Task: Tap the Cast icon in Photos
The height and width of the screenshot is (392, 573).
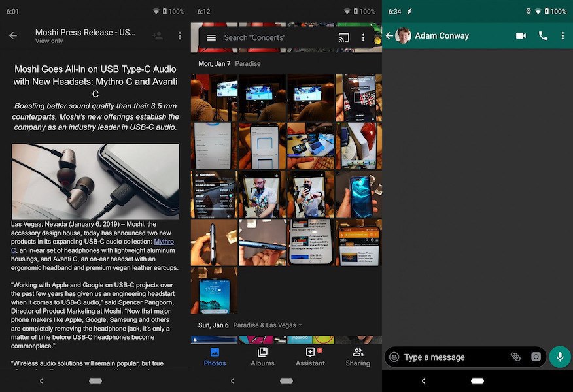Action: point(343,38)
